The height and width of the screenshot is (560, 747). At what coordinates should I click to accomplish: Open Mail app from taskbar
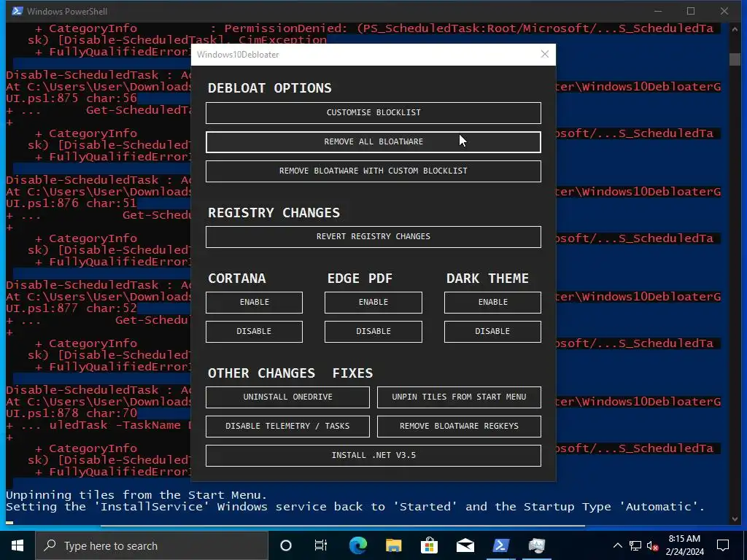click(x=465, y=545)
